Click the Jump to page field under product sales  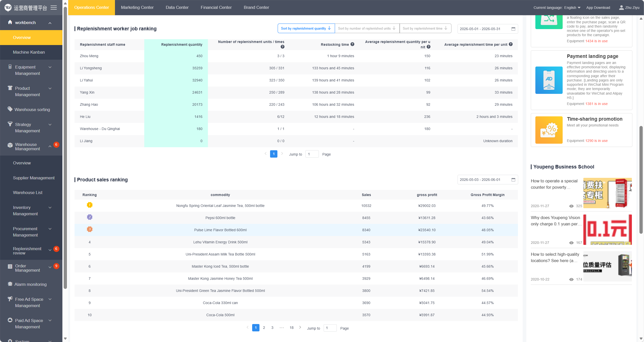[330, 328]
